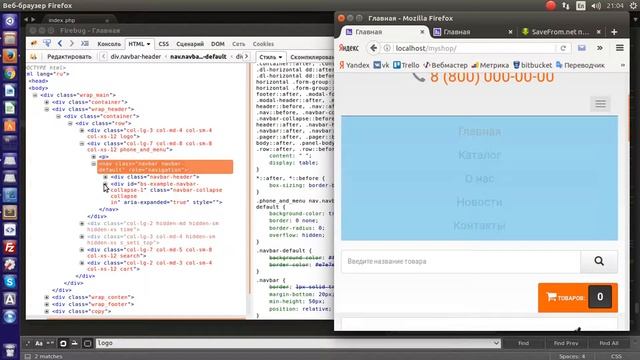Open the HTML tab dropdown arrow
Viewport: 640px width, 360px height.
[149, 44]
